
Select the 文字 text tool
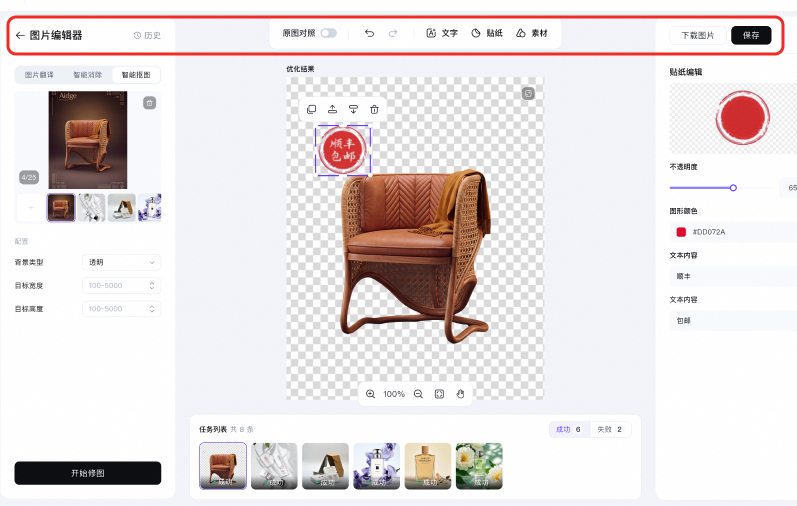442,33
